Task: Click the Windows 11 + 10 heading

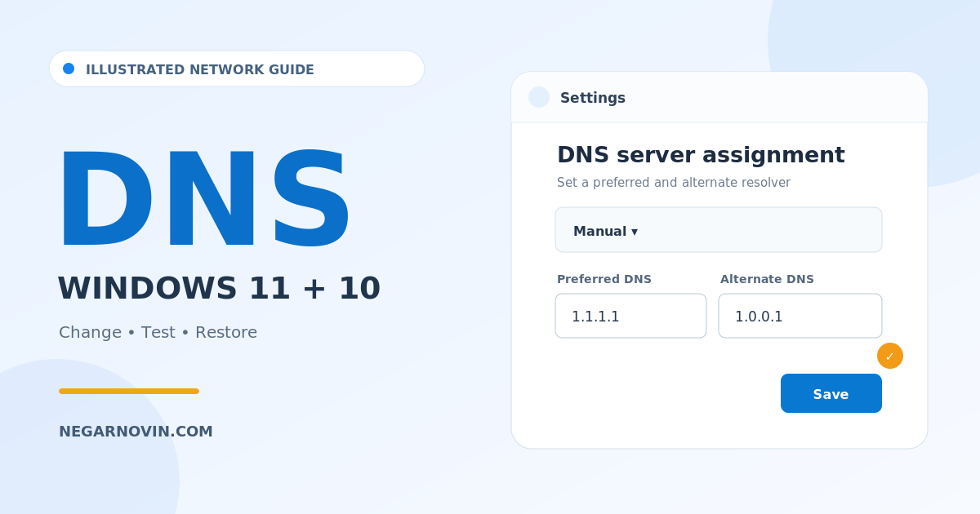Action: click(219, 289)
